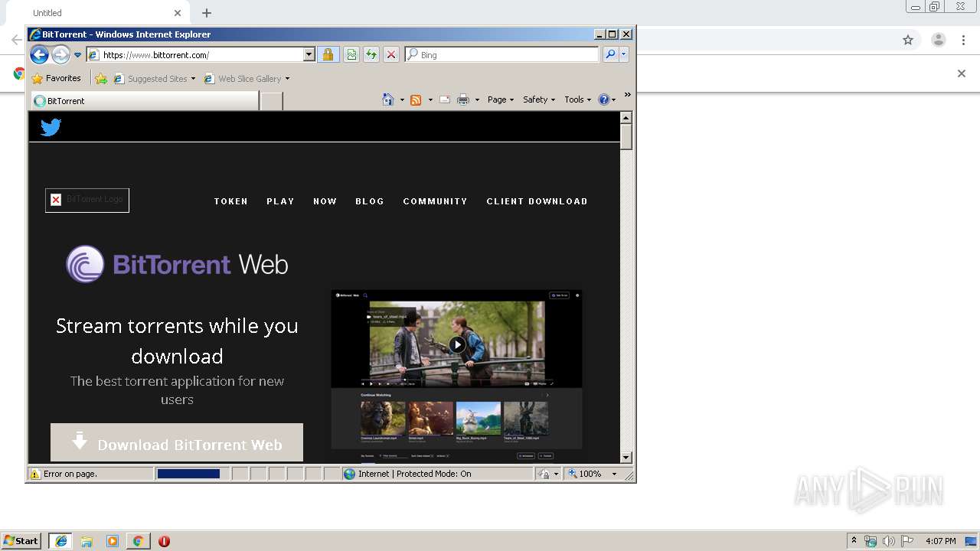
Task: Expand the command bar overflow chevron
Action: tap(627, 96)
